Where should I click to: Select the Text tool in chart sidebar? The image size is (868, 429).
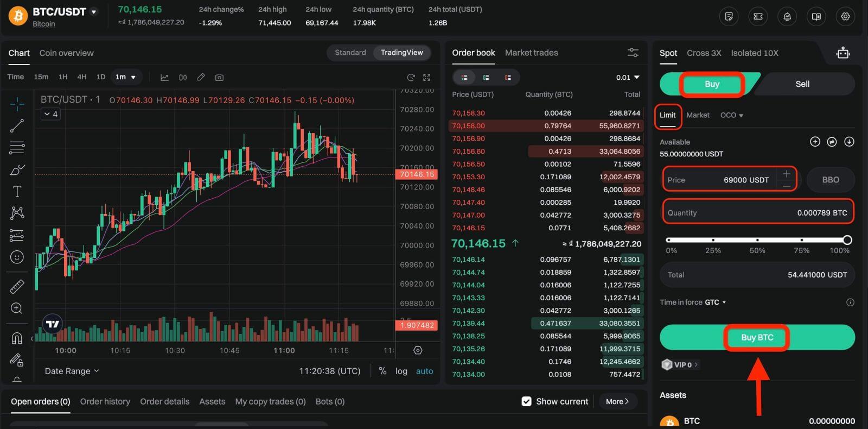(17, 192)
